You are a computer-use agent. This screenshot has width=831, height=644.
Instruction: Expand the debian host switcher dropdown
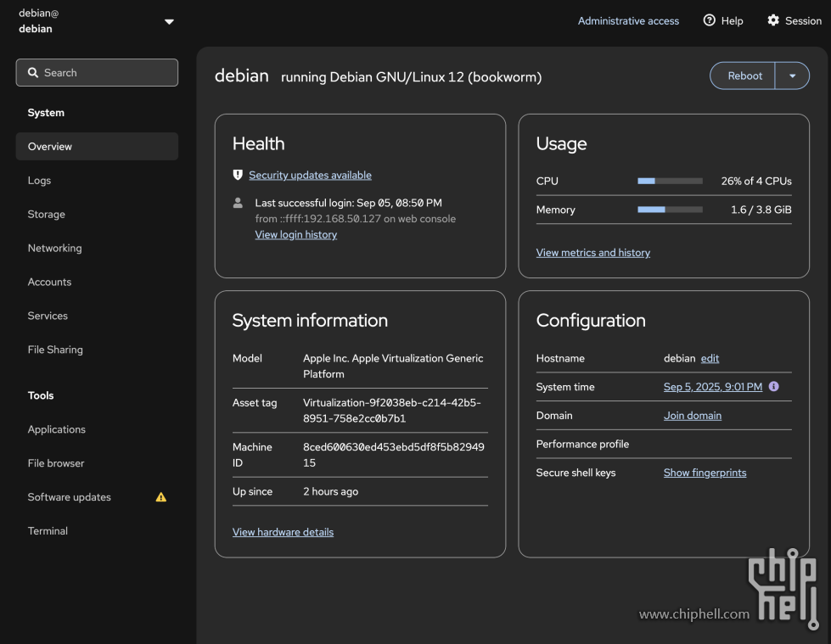169,22
